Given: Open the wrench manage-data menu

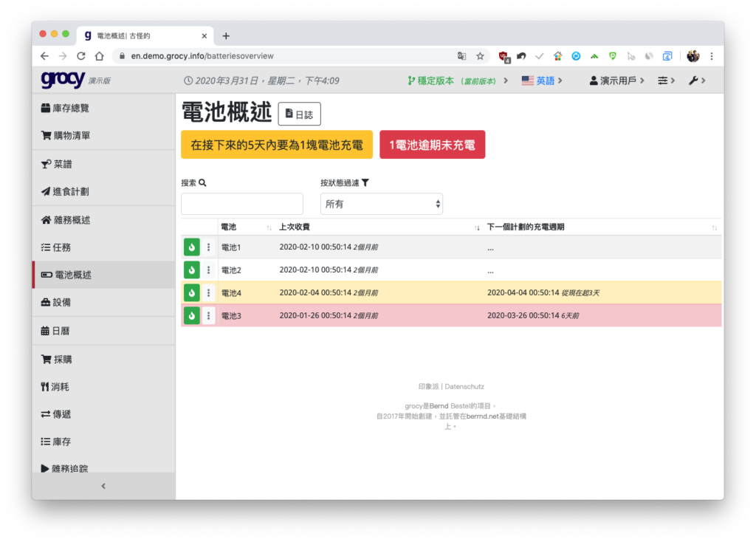Looking at the screenshot, I should click(697, 80).
